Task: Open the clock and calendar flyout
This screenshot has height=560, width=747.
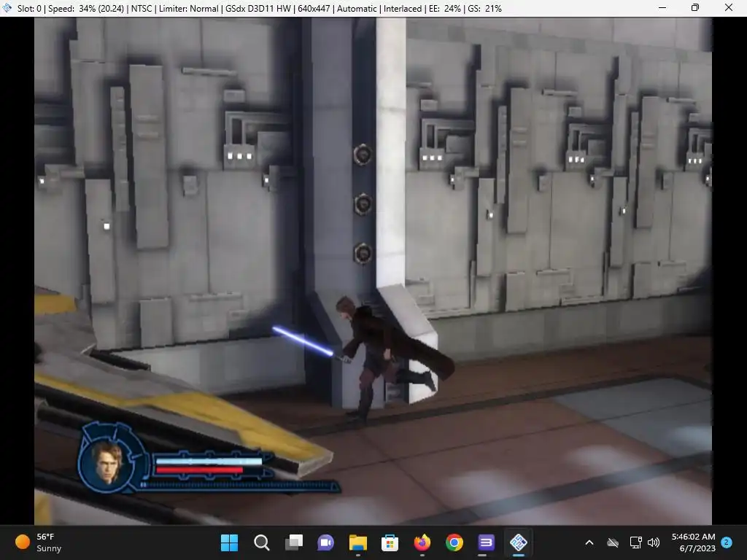Action: (693, 542)
